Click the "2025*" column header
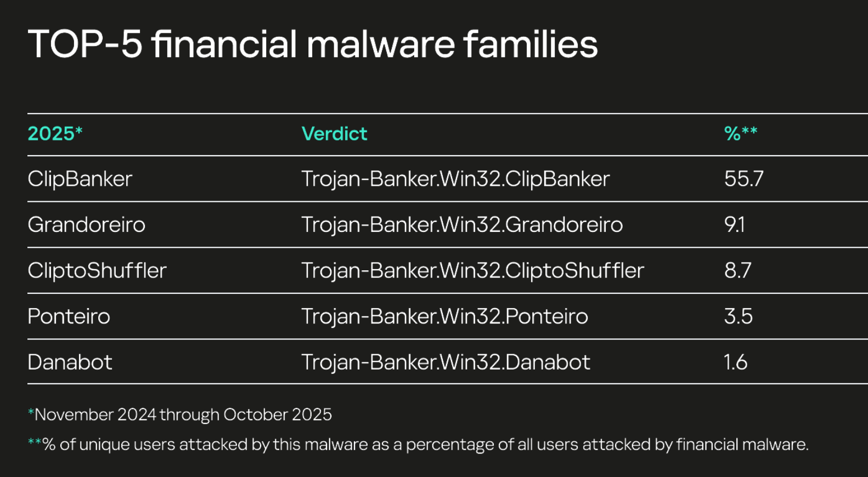The width and height of the screenshot is (868, 477). 55,134
